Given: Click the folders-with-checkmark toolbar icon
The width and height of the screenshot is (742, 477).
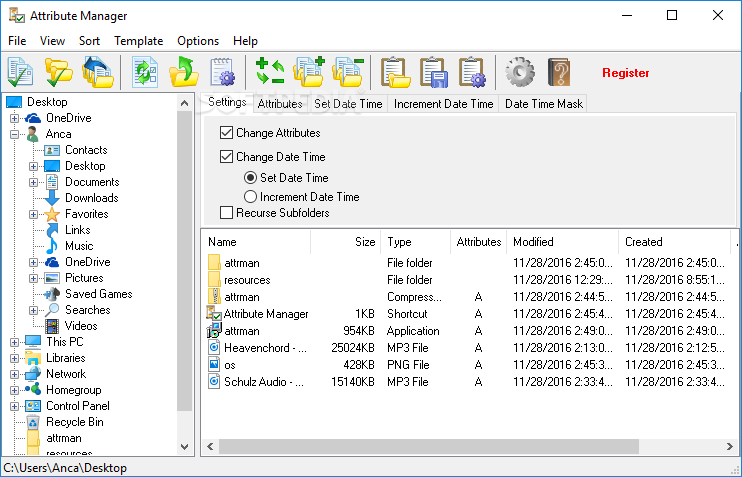Looking at the screenshot, I should (x=58, y=72).
